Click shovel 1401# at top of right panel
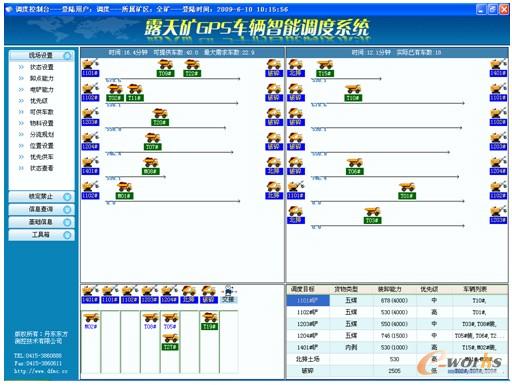This screenshot has height=385, width=512. tap(498, 68)
